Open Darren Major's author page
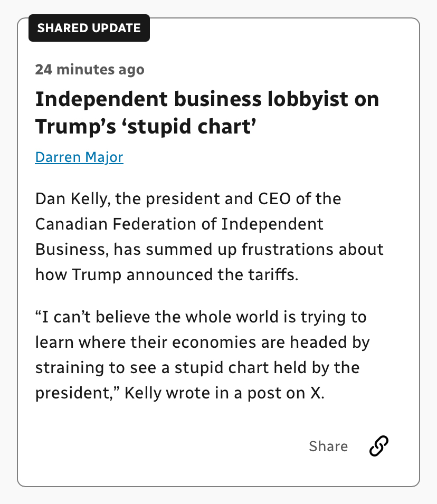The height and width of the screenshot is (504, 437). 79,157
